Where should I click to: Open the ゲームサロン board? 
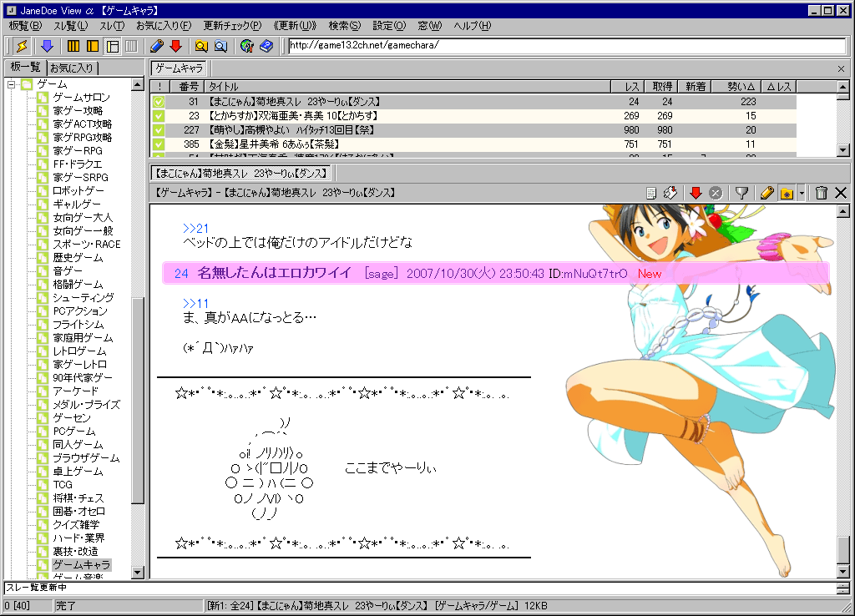point(81,98)
